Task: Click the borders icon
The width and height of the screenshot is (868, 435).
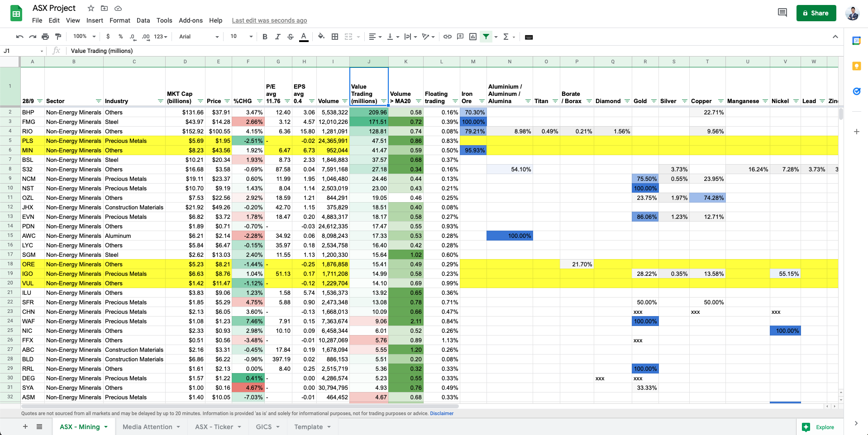Action: pyautogui.click(x=335, y=37)
